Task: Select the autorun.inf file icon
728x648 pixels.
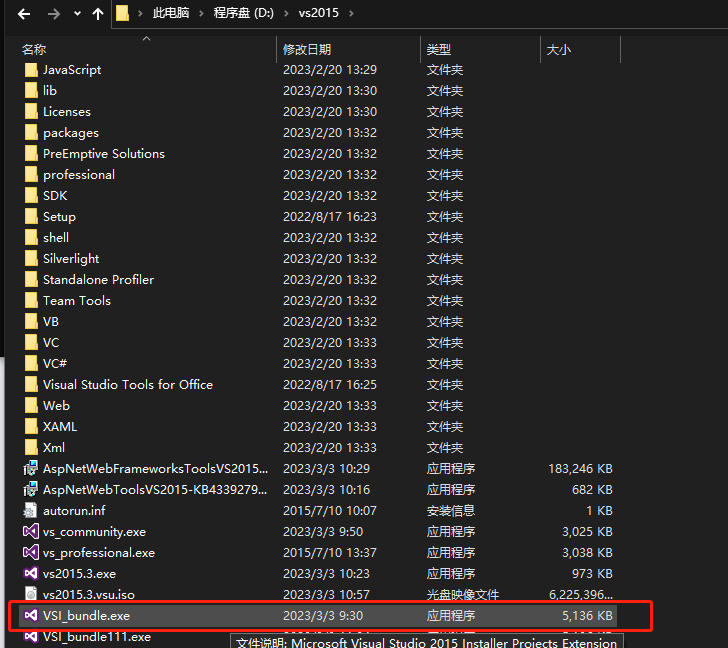Action: click(x=30, y=511)
